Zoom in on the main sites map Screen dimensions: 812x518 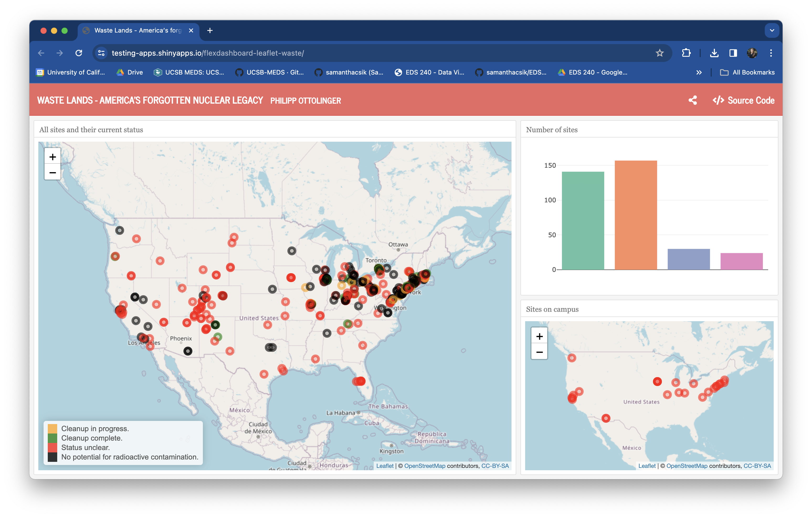(52, 157)
